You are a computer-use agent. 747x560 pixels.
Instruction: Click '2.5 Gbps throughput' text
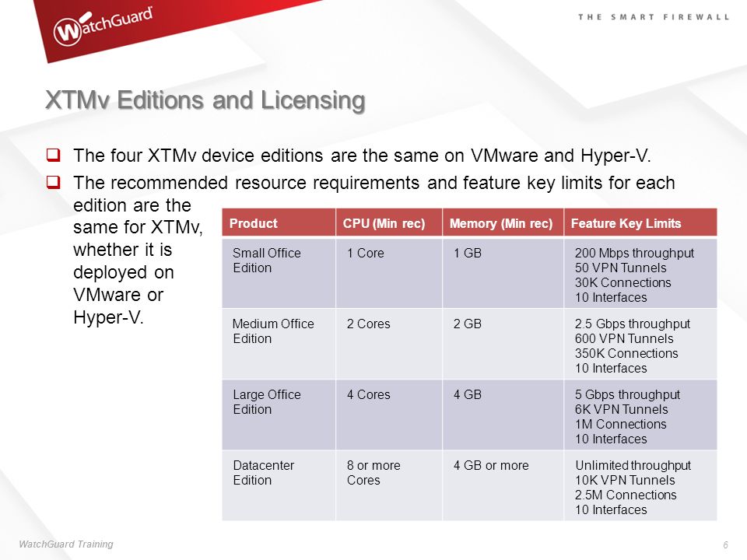[632, 324]
